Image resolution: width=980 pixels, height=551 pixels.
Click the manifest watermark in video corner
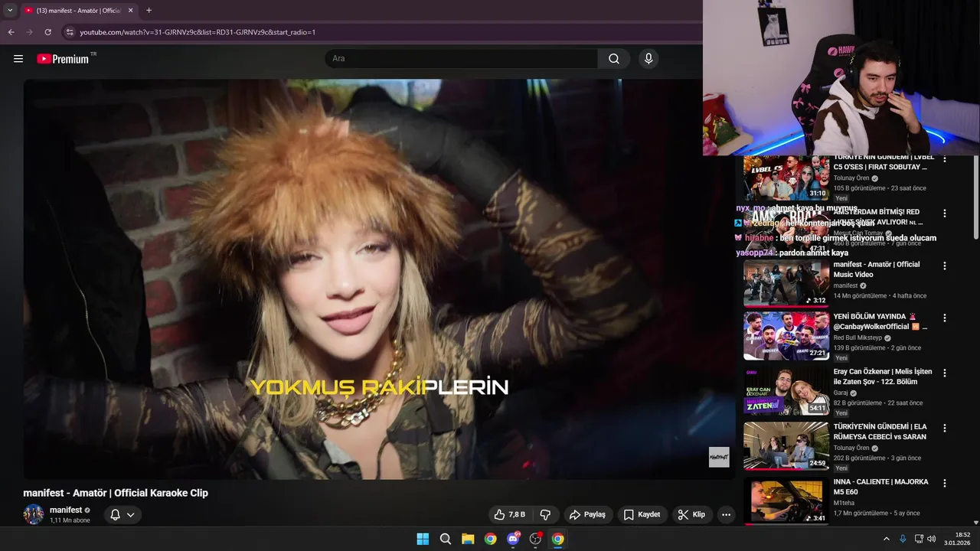(x=719, y=457)
